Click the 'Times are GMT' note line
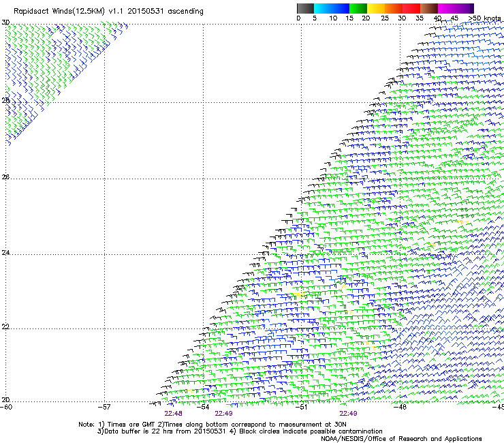The image size is (504, 443). (212, 425)
